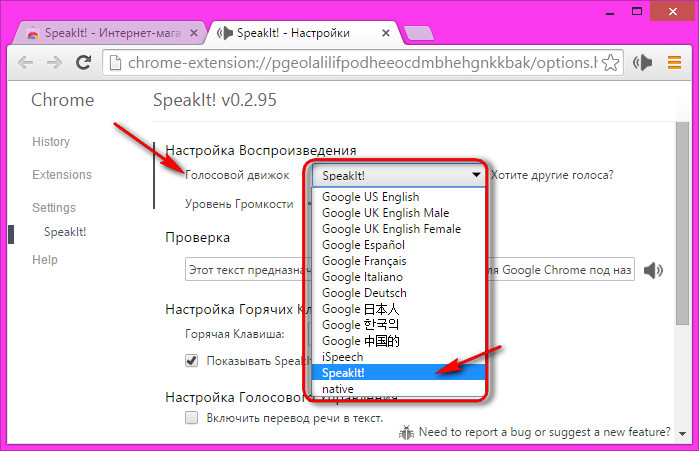The height and width of the screenshot is (451, 699).
Task: Click the 'Горячая Клавиша:' label
Action: pyautogui.click(x=234, y=334)
